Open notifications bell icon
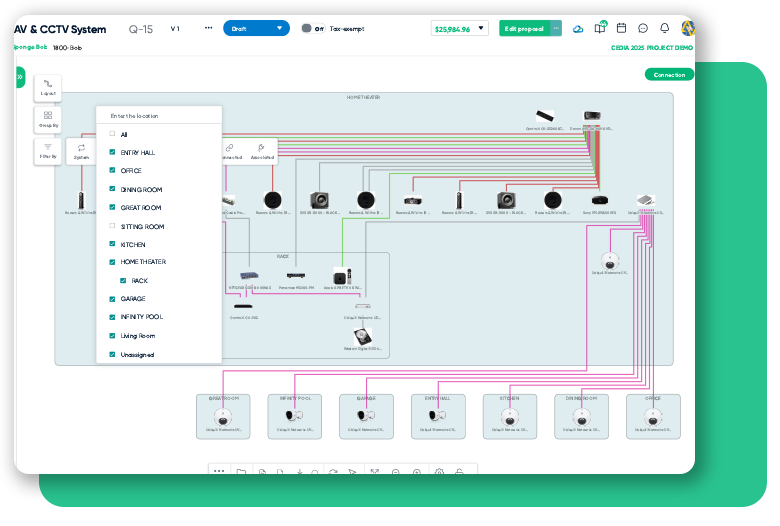The image size is (780, 526). 664,29
